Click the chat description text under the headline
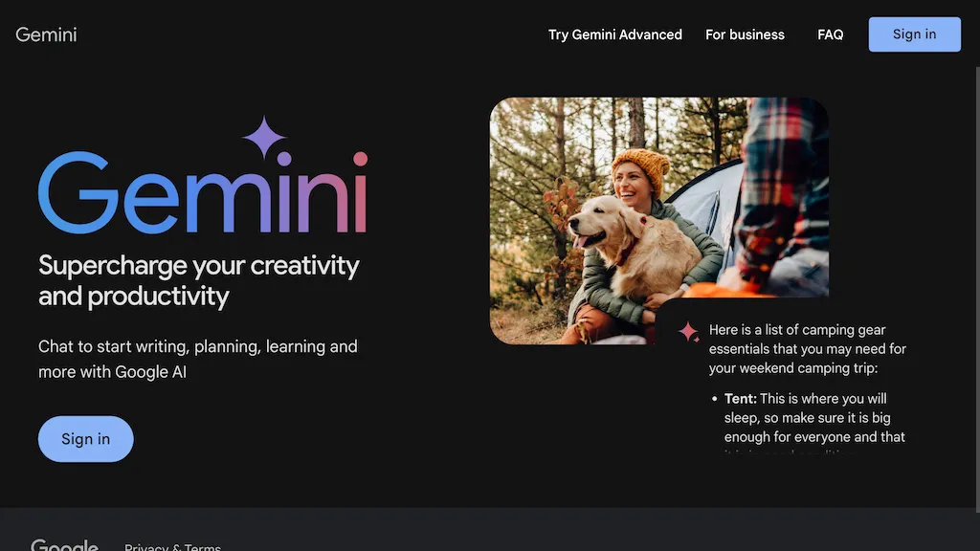This screenshot has height=551, width=980. coord(198,359)
